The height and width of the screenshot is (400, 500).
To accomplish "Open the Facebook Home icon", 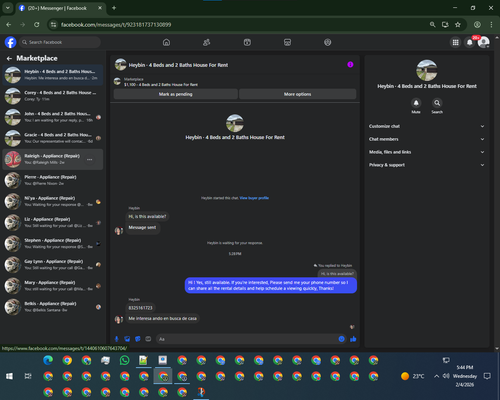I will 166,42.
